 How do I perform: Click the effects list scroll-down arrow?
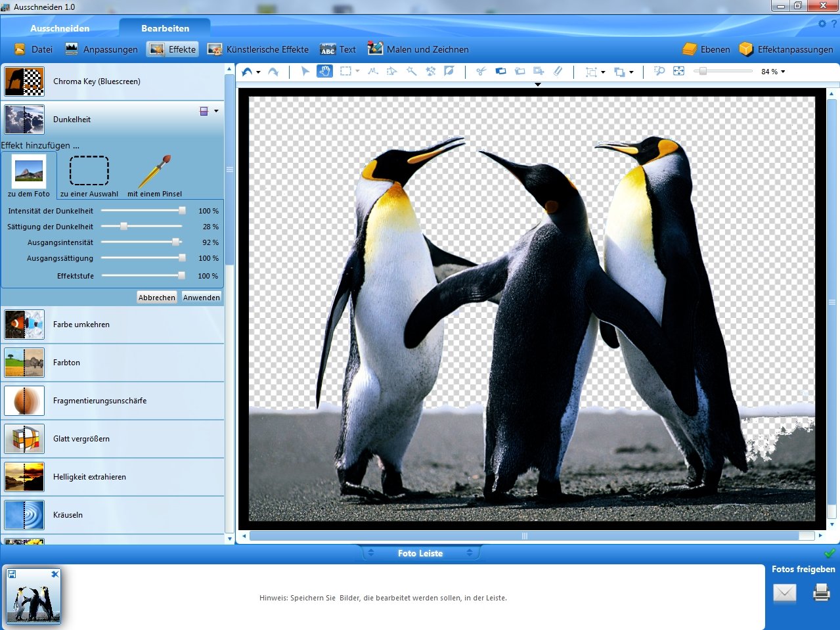coord(230,539)
